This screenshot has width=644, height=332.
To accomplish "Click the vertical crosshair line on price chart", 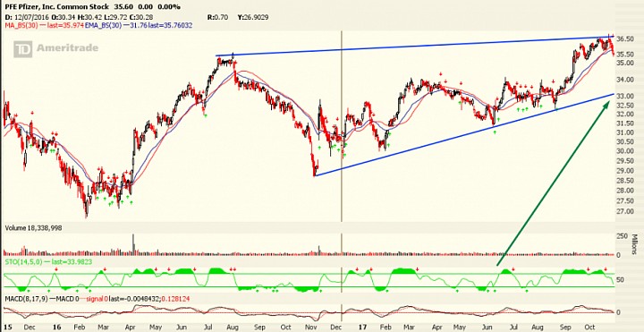I will pos(342,127).
